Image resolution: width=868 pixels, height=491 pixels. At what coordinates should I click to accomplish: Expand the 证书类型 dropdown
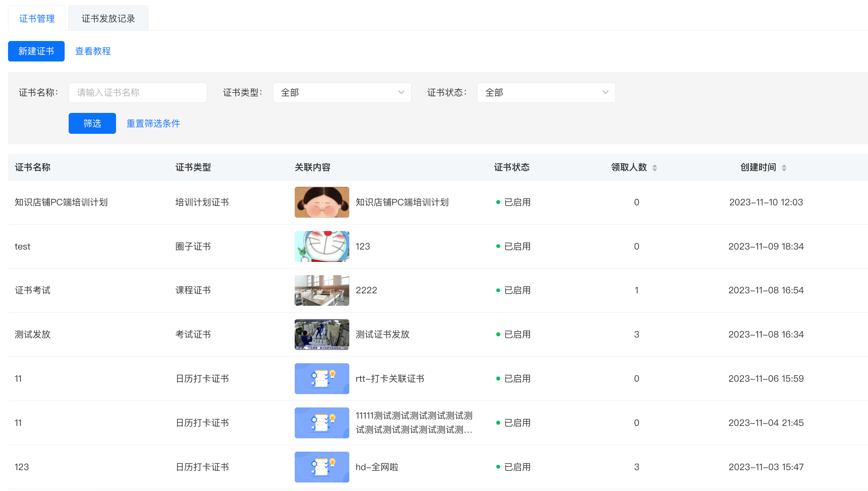[342, 92]
